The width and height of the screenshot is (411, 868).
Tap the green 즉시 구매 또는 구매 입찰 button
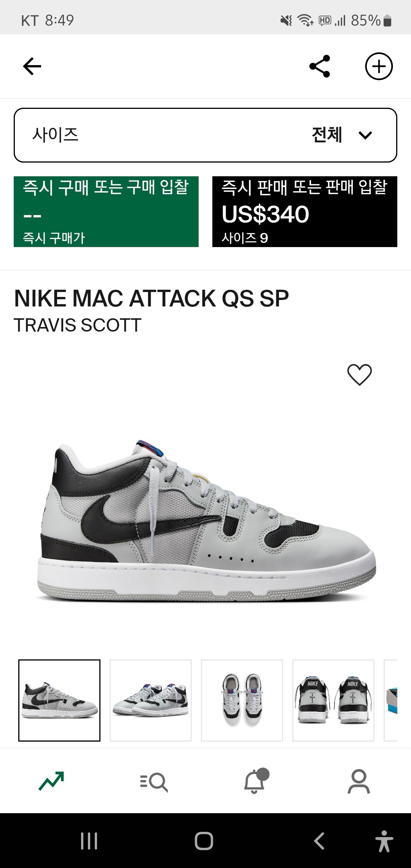(x=106, y=212)
